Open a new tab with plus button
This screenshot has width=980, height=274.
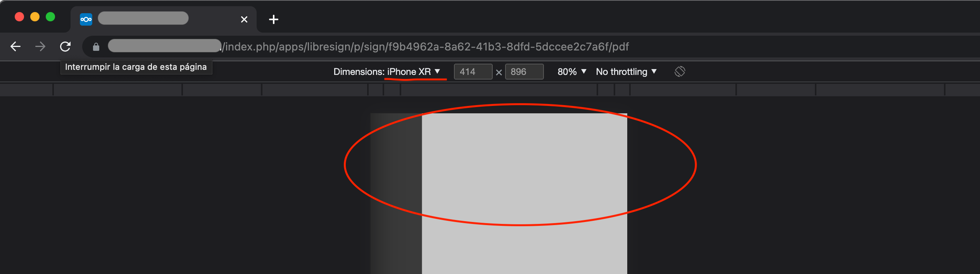point(274,19)
